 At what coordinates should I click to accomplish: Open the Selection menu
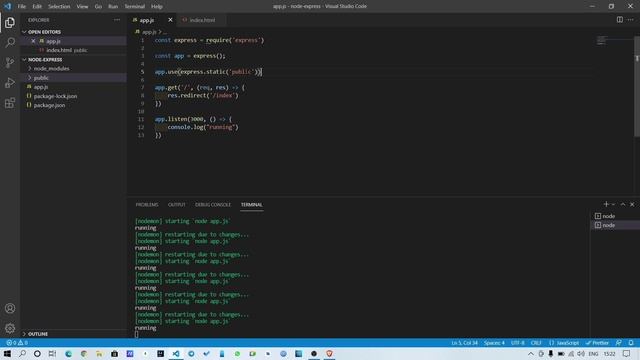tap(59, 7)
